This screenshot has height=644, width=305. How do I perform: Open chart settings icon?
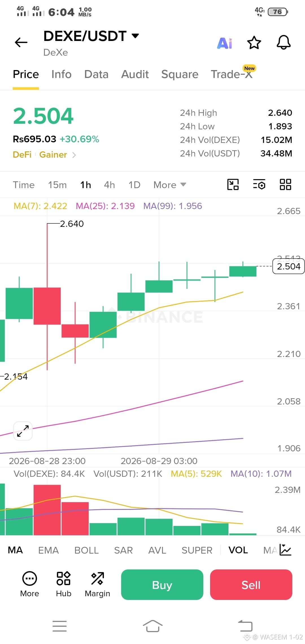click(x=259, y=185)
